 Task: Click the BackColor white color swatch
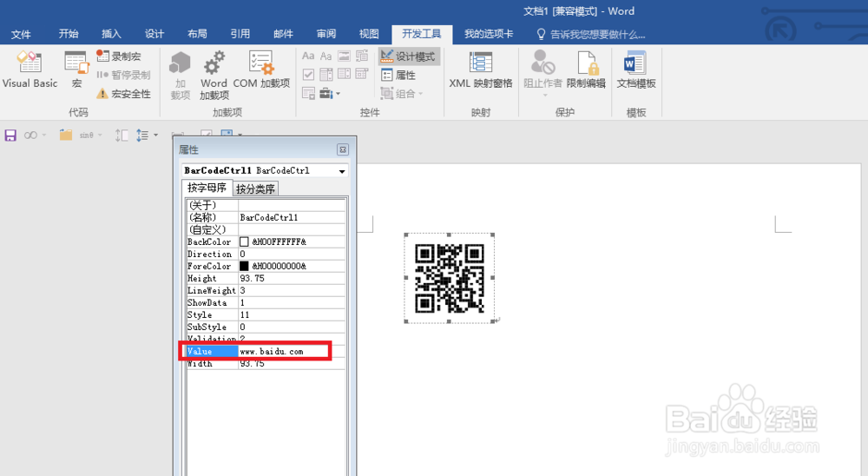tap(244, 241)
